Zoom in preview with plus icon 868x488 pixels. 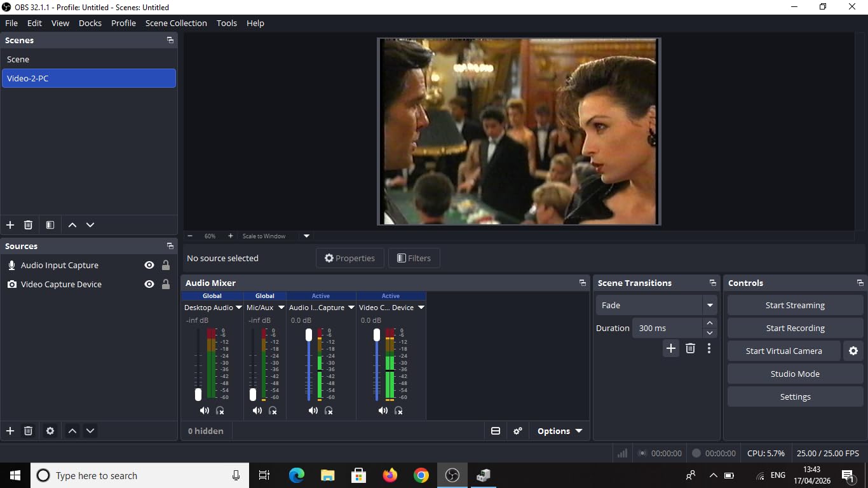pos(230,236)
